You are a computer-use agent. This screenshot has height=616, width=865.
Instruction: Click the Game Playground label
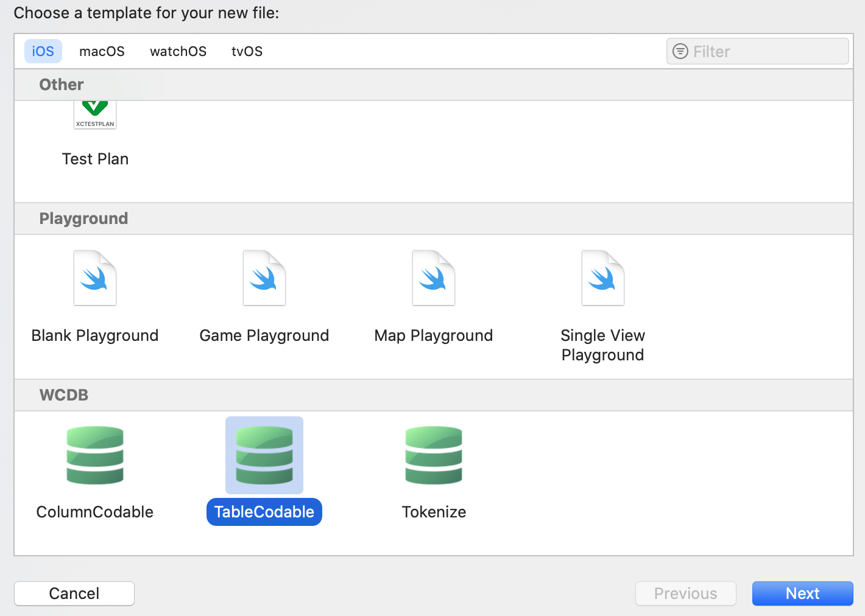[264, 335]
